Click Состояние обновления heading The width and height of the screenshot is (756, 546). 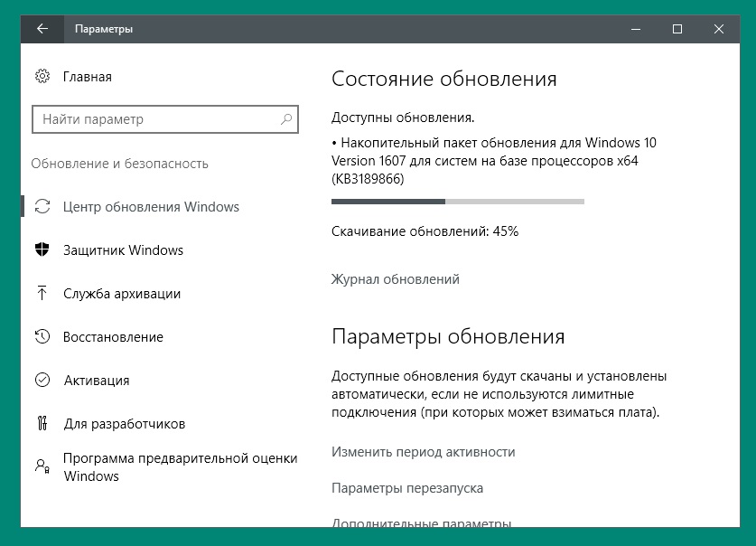444,79
